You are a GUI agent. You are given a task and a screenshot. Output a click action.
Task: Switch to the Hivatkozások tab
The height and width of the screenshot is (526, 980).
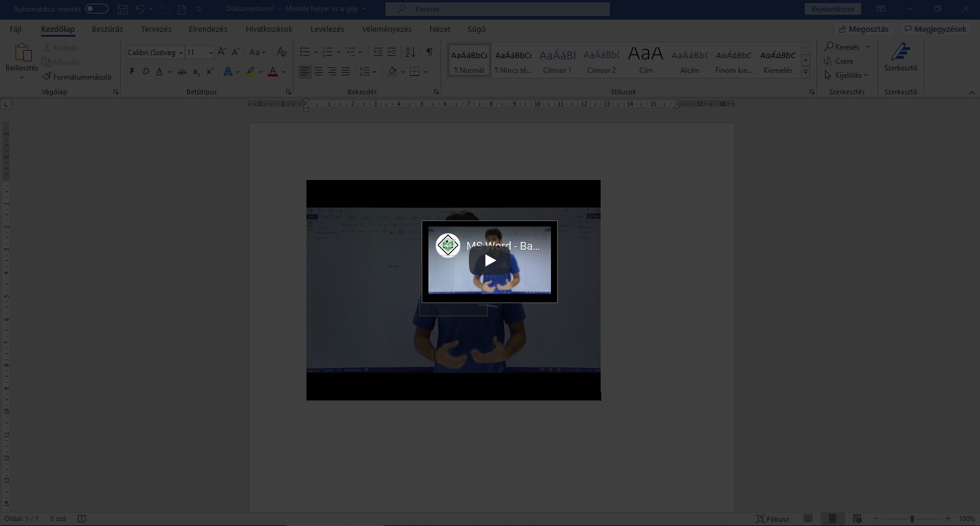click(x=269, y=29)
